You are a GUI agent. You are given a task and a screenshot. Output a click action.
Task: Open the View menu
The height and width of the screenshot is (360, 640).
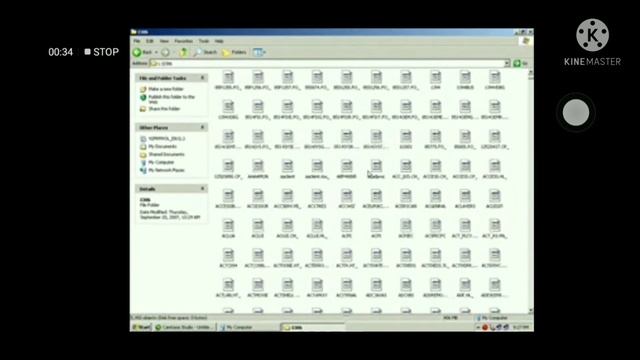(x=164, y=41)
